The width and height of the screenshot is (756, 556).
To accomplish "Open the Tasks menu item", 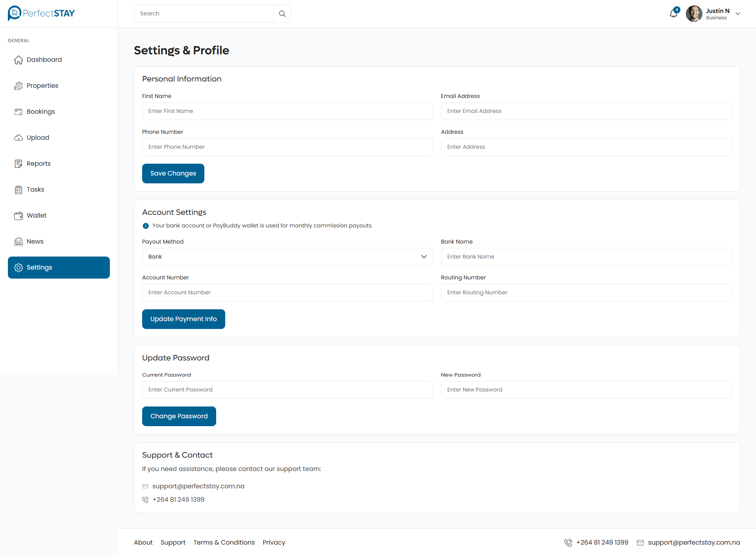I will 35,190.
